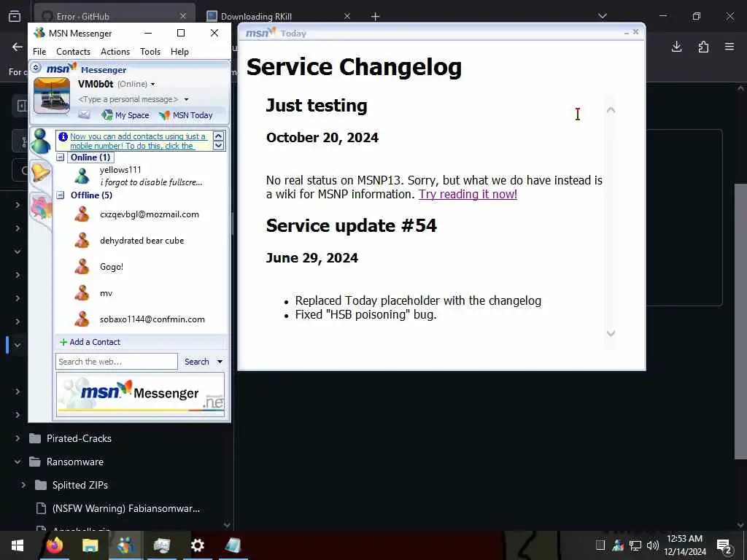Open the notification center icon

[724, 545]
